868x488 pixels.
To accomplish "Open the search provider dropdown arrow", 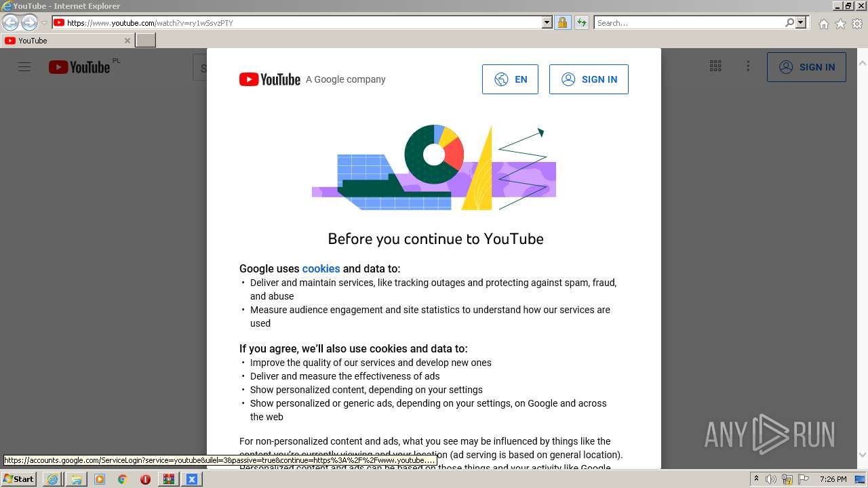I will 801,23.
